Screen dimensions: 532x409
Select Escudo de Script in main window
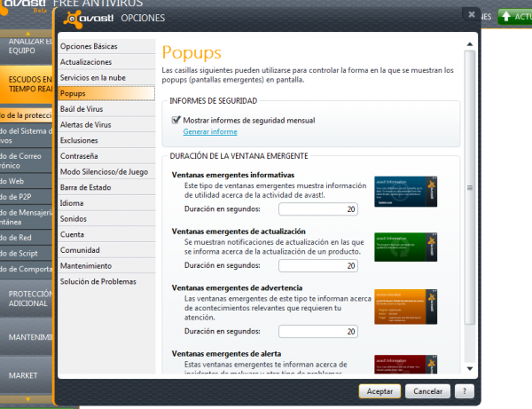point(26,253)
